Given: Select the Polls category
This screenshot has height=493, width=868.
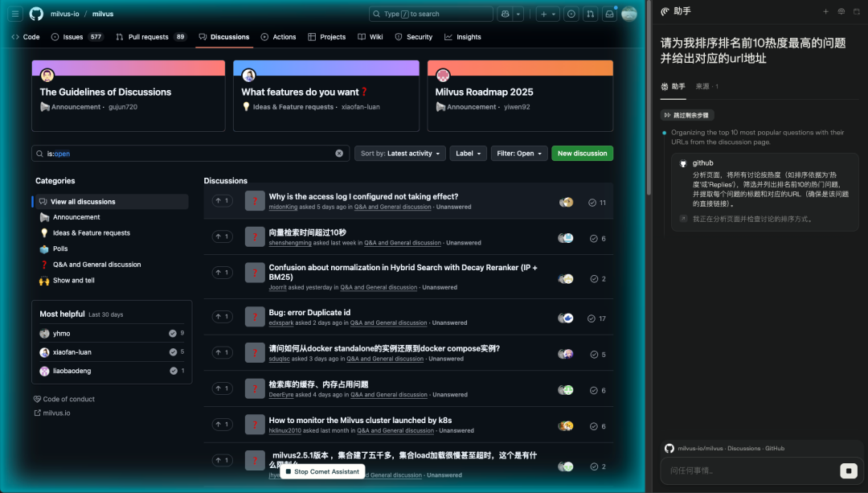Looking at the screenshot, I should tap(60, 249).
